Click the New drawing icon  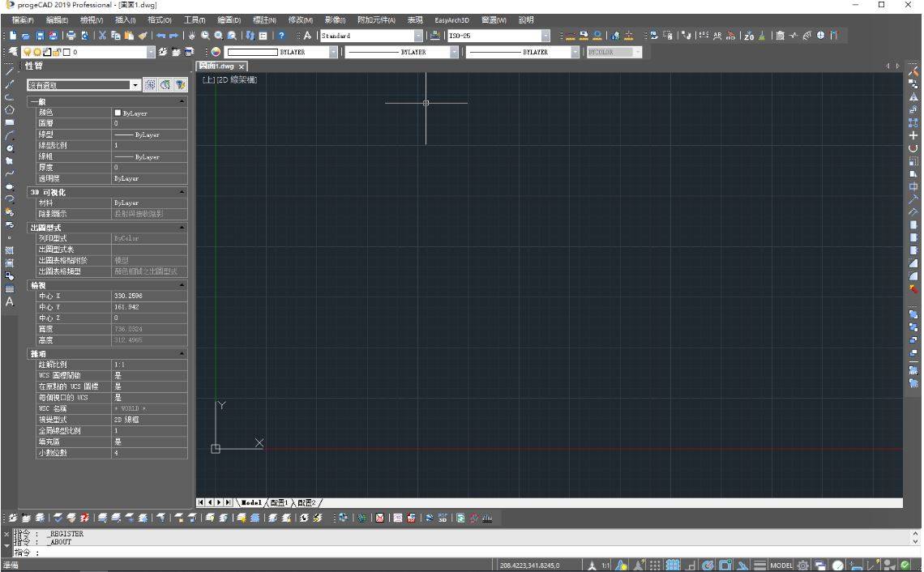pos(13,36)
